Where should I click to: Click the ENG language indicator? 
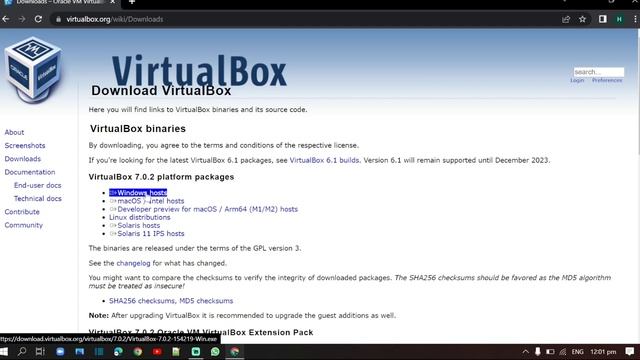coord(577,351)
